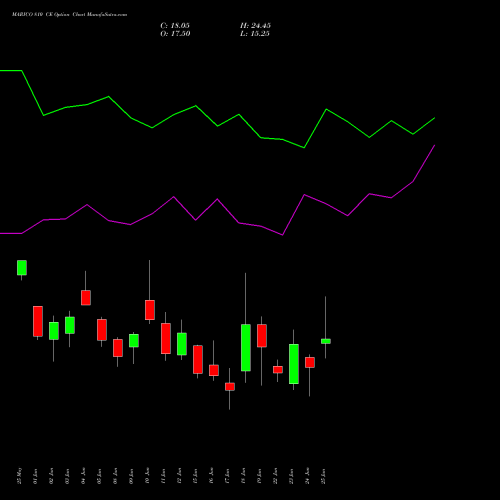This screenshot has height=500, width=500.
Task: Select the 01 Jun date label
Action: 36,476
